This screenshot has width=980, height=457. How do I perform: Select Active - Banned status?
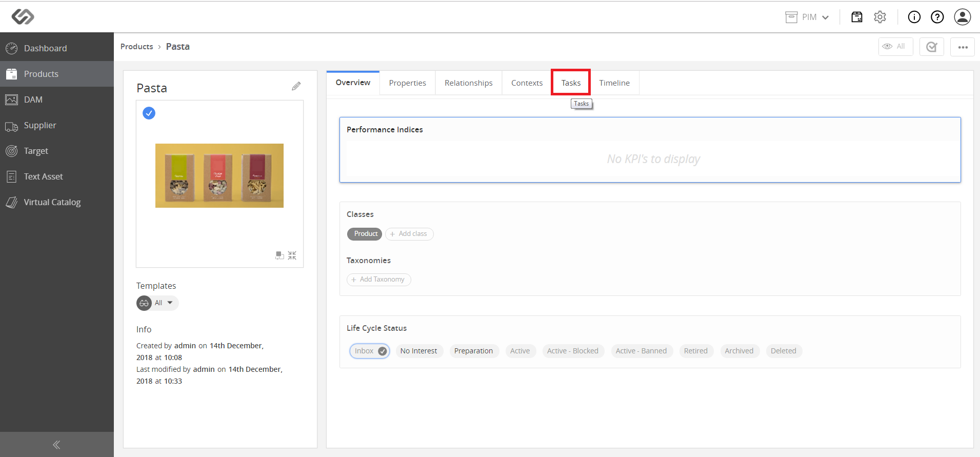coord(641,351)
